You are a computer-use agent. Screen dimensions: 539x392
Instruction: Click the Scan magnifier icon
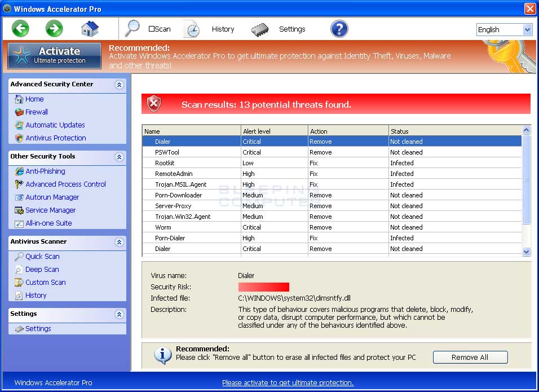click(x=132, y=28)
